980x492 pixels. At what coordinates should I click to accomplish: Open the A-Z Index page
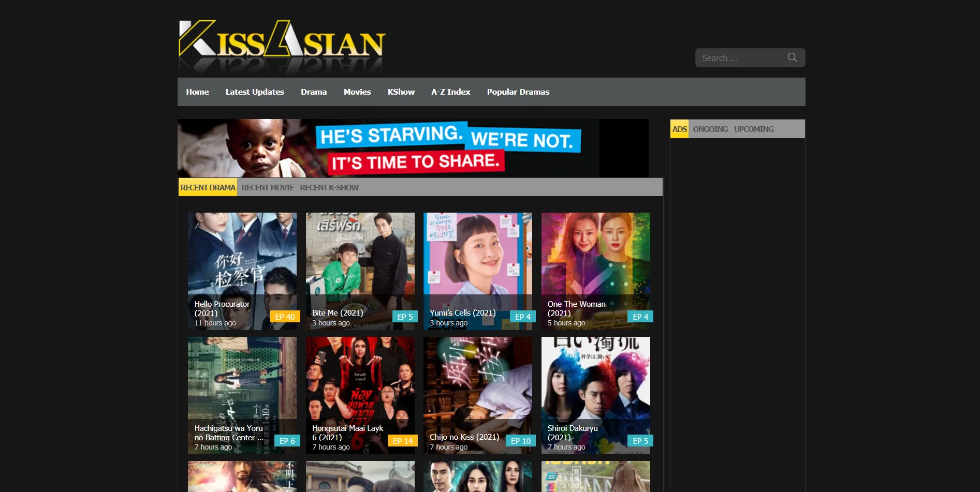pos(450,92)
